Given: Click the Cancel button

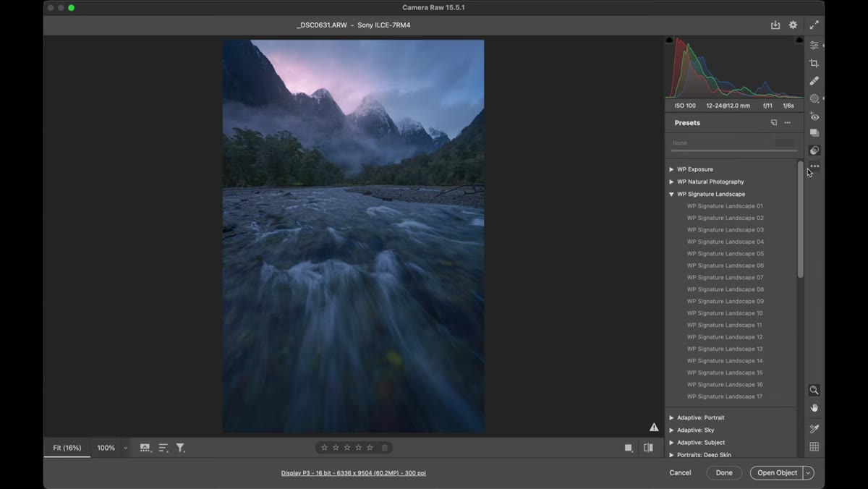Looking at the screenshot, I should [680, 473].
